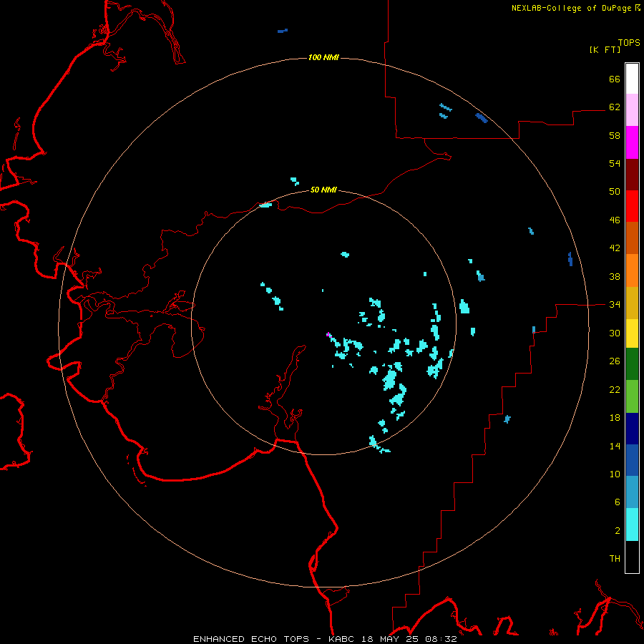The width and height of the screenshot is (644, 644).
Task: Click the 54 legend value
Action: tap(615, 163)
